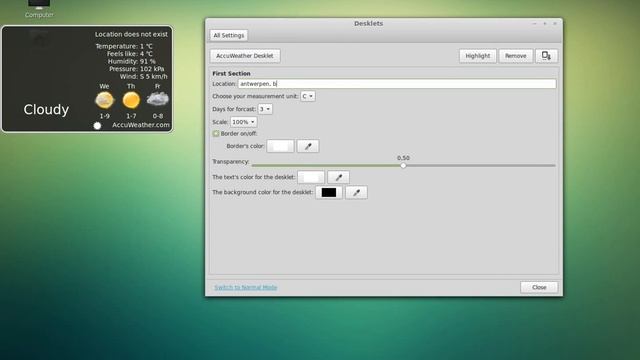
Task: Click the Thursday sunny forecast icon
Action: click(x=131, y=100)
